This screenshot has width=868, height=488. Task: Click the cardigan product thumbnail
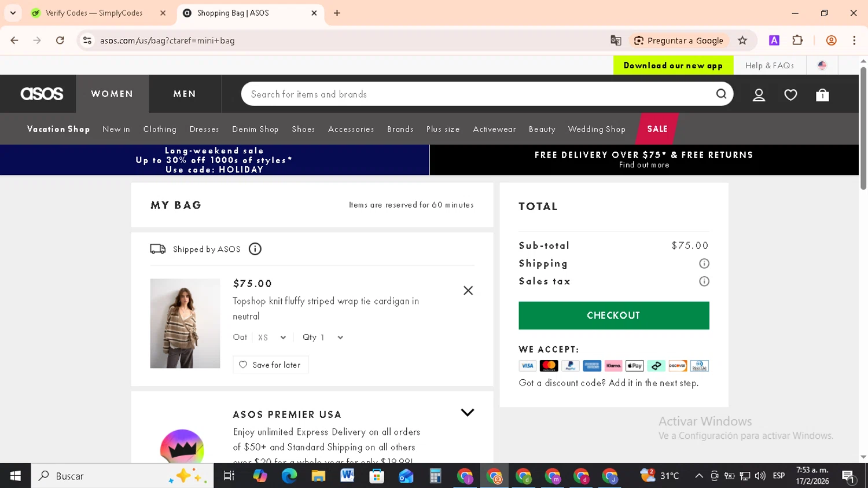point(185,324)
